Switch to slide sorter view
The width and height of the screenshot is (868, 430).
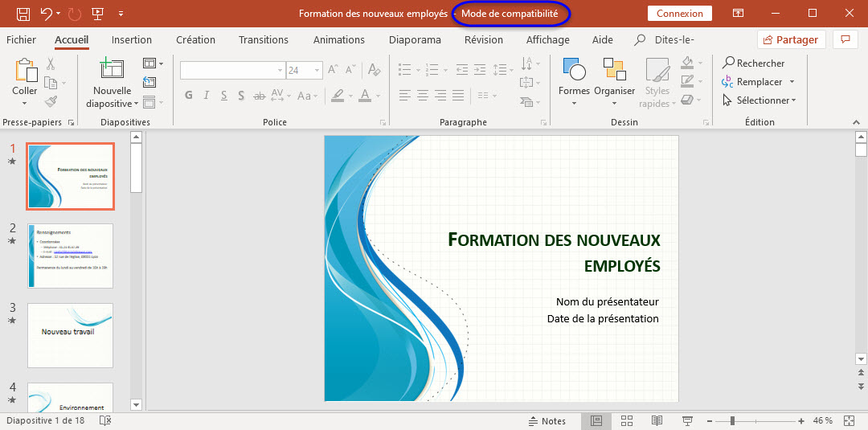click(627, 420)
